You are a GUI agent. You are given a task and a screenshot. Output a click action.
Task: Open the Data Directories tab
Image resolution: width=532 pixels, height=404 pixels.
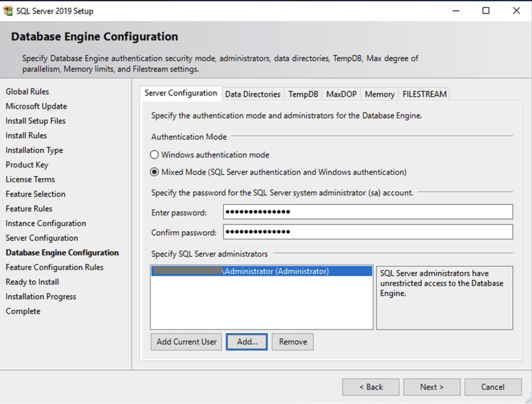pos(253,94)
